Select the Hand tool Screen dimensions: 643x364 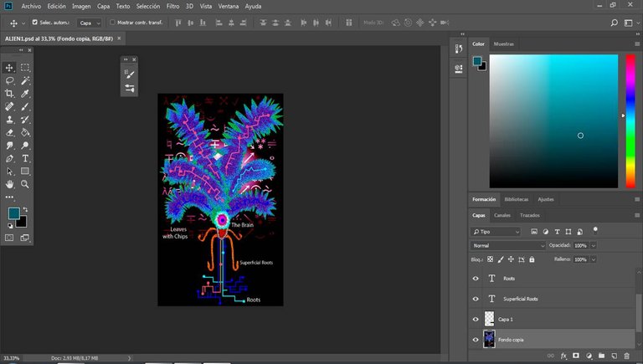pos(9,184)
